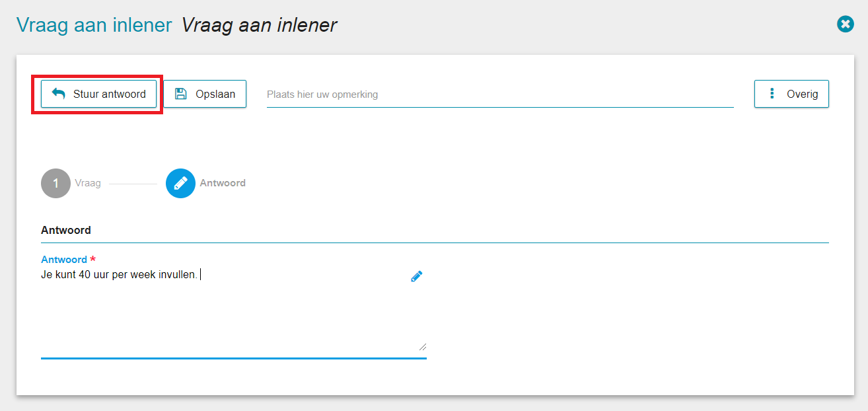Click the three-dots icon on Overig
Viewport: 868px width, 411px height.
(772, 94)
